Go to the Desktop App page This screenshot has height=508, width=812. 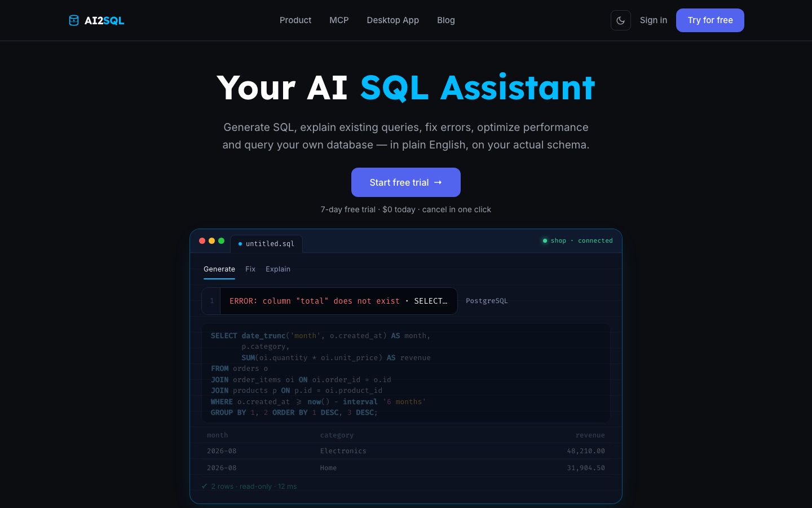(x=393, y=20)
